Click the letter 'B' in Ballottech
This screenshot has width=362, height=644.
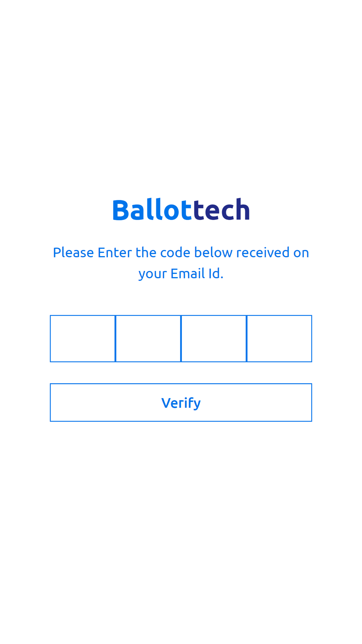tap(120, 210)
